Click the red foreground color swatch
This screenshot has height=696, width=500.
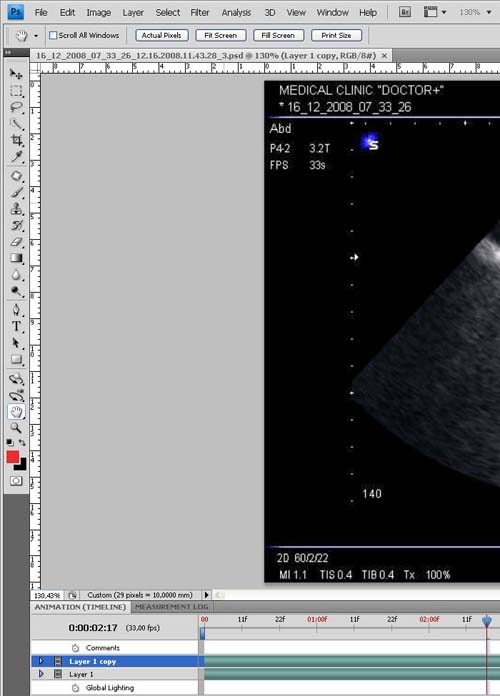click(12, 457)
